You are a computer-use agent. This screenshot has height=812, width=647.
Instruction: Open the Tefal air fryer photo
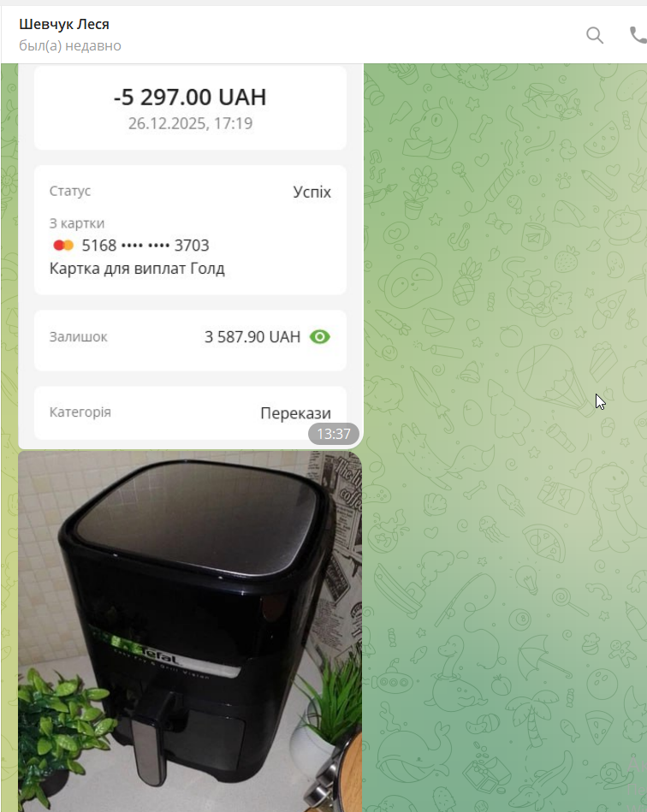pyautogui.click(x=190, y=631)
